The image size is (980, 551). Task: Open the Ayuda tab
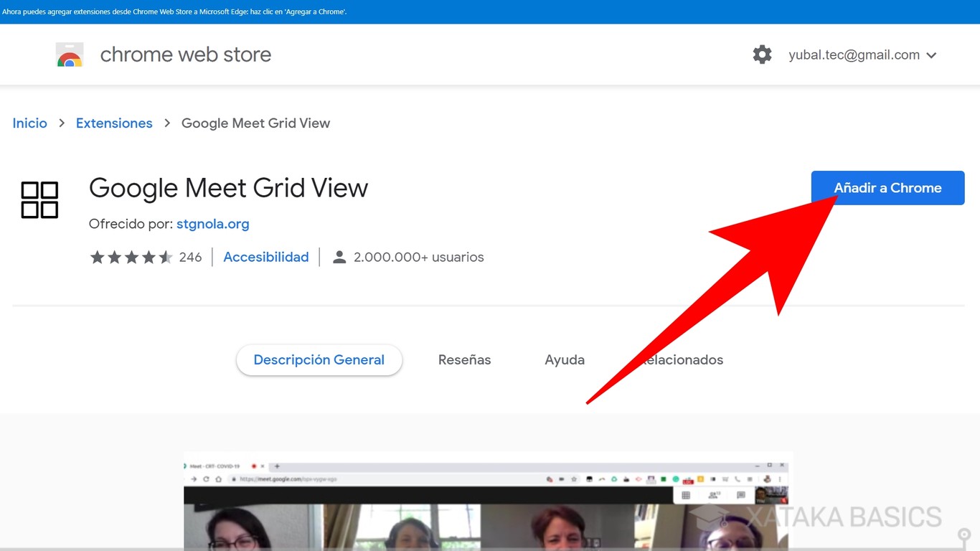(565, 360)
